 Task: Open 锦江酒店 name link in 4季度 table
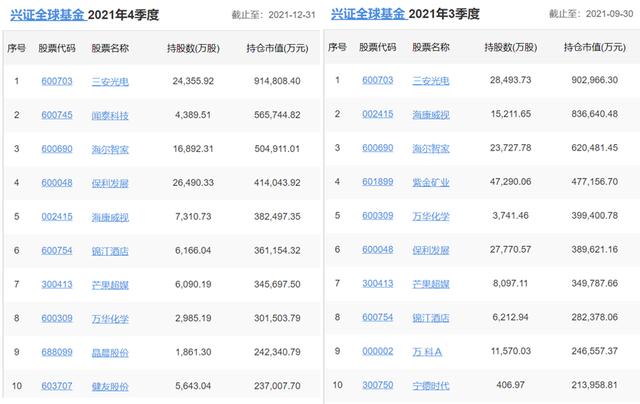pyautogui.click(x=110, y=251)
